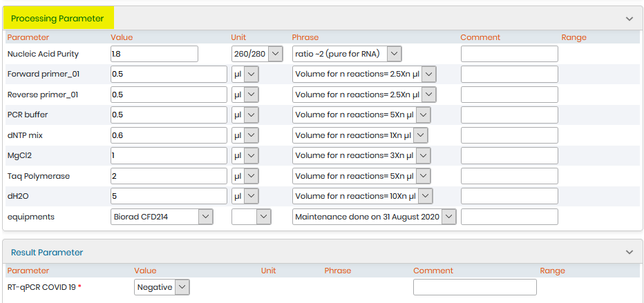
Task: Click the dNTP mix value field
Action: coord(169,135)
